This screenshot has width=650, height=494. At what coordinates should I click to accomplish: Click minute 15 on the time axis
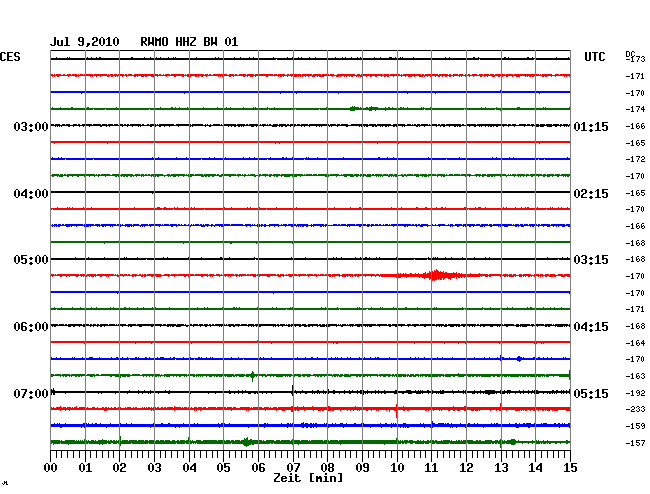pyautogui.click(x=570, y=467)
